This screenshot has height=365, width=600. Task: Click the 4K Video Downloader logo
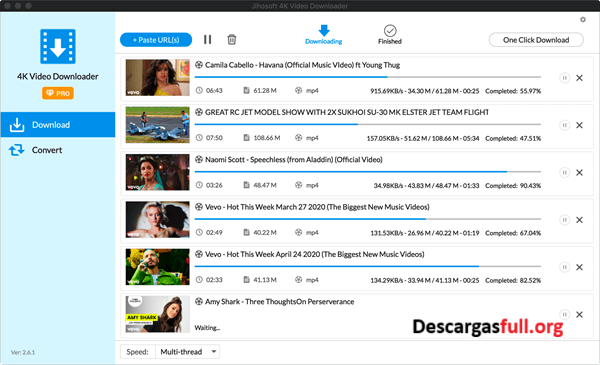[x=58, y=46]
